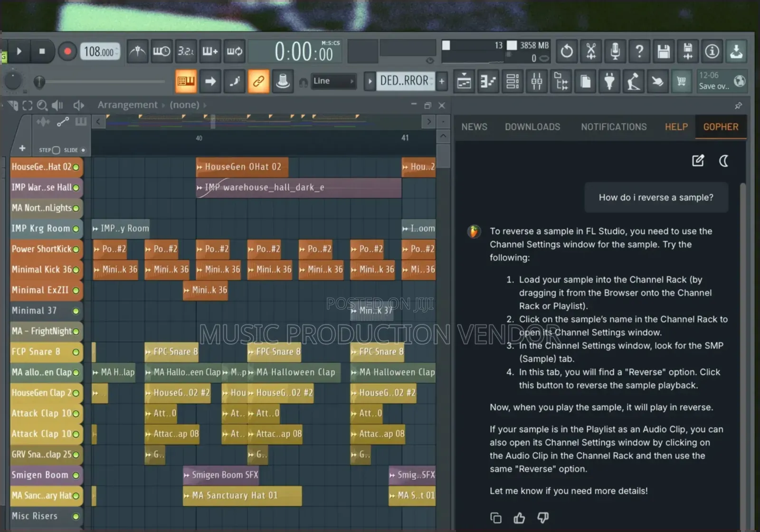The width and height of the screenshot is (760, 532).
Task: Click the 108.000 tempo field
Action: 100,52
